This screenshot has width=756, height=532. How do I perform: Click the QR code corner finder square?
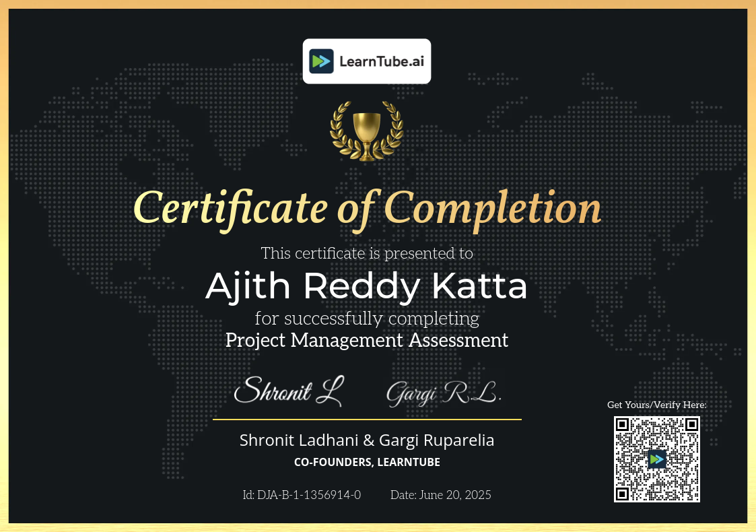click(622, 425)
